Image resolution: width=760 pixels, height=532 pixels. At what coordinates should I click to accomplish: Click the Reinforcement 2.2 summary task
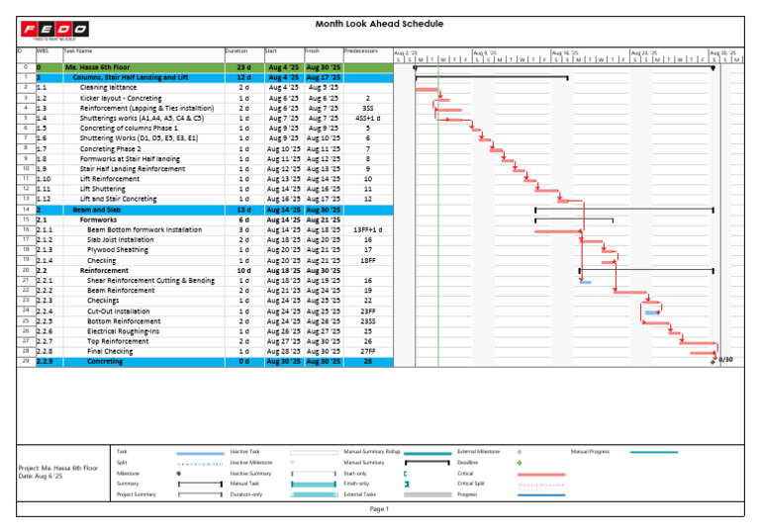[x=104, y=270]
